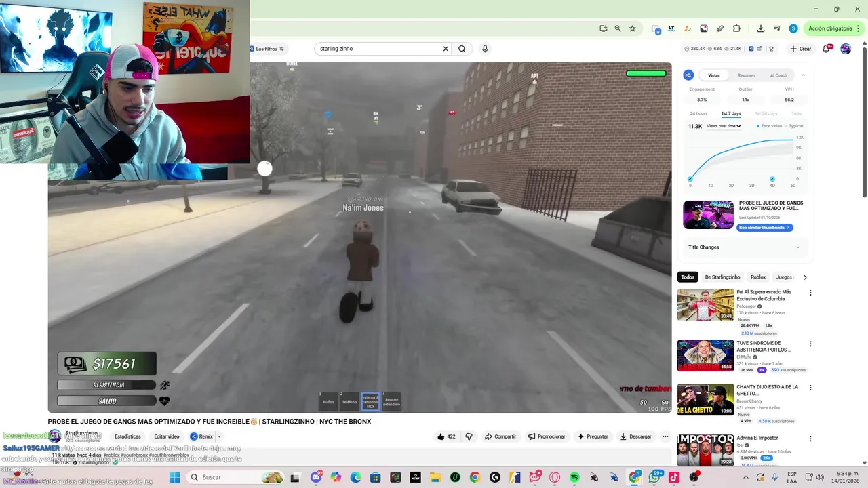This screenshot has height=488, width=868.
Task: Show more filter chips with right arrow
Action: tap(805, 277)
